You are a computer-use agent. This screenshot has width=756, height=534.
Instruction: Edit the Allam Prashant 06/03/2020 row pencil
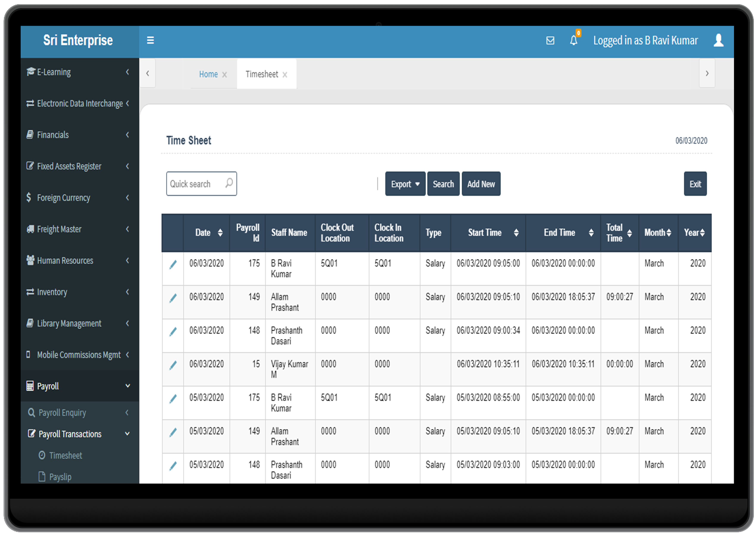coord(173,298)
